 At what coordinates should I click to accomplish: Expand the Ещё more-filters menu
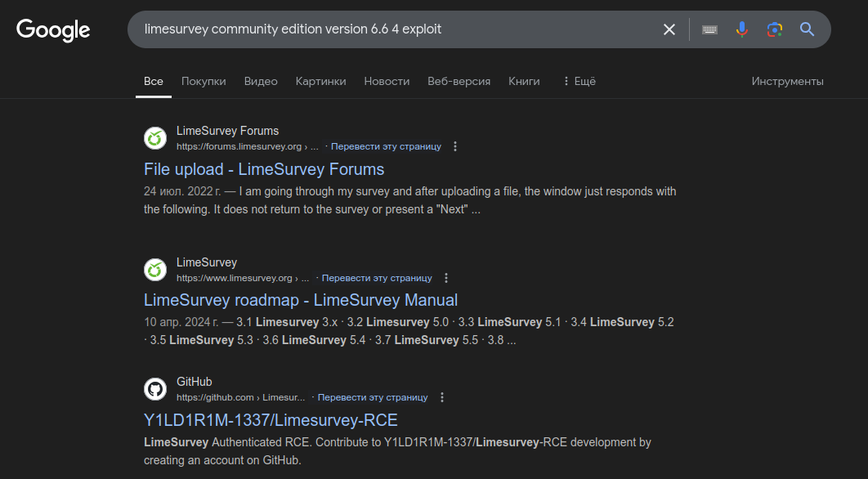coord(579,82)
